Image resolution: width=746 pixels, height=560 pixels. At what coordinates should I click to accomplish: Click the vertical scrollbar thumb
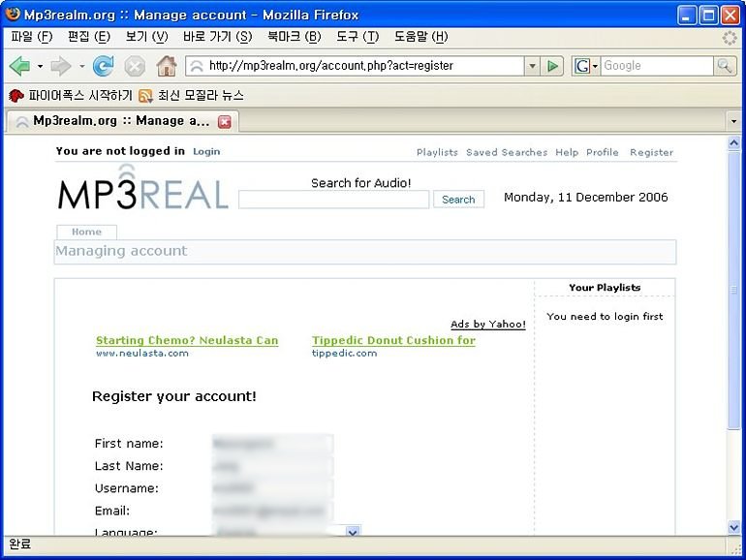733,291
